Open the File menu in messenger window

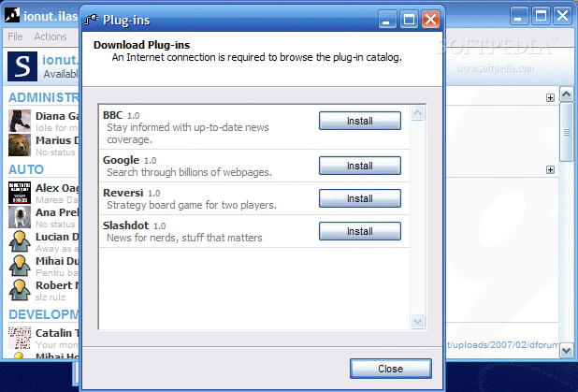(15, 36)
